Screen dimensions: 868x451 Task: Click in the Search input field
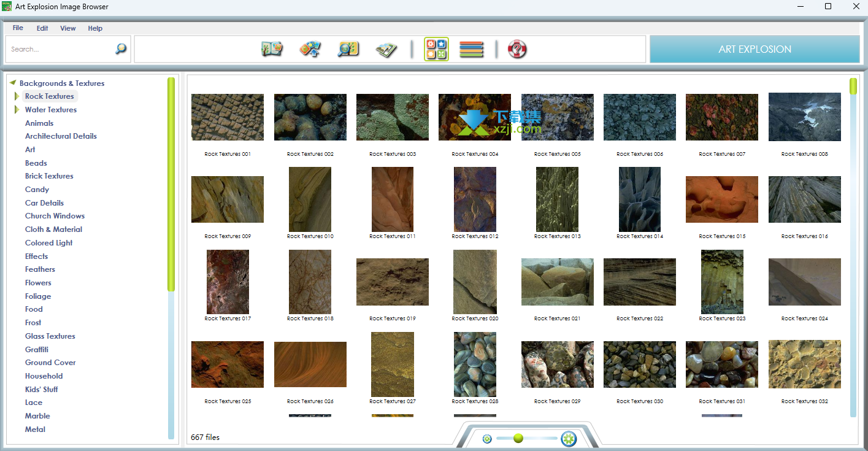point(60,49)
